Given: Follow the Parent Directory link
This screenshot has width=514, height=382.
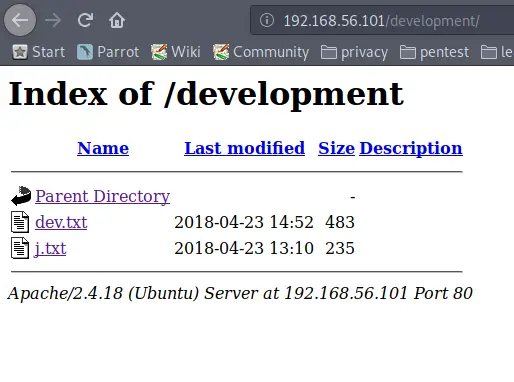Looking at the screenshot, I should click(x=103, y=196).
